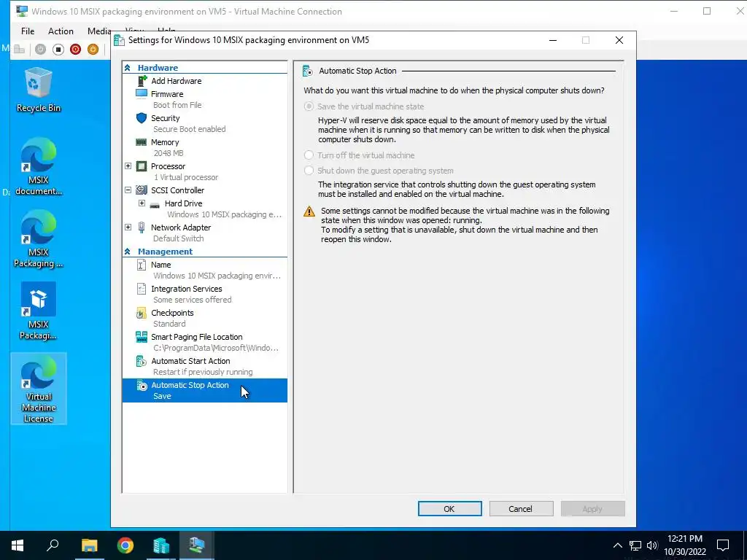Select the SCSI Controller icon
The height and width of the screenshot is (560, 747).
[142, 190]
